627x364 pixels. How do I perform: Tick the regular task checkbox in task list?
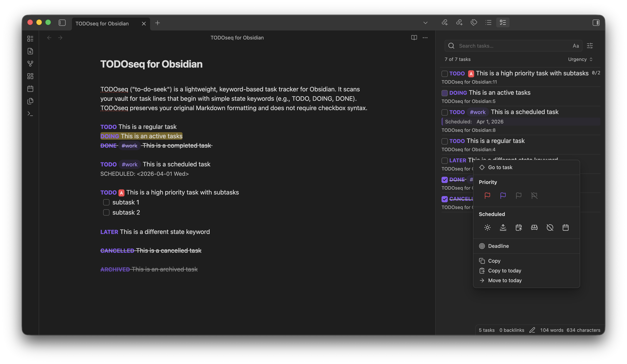444,141
